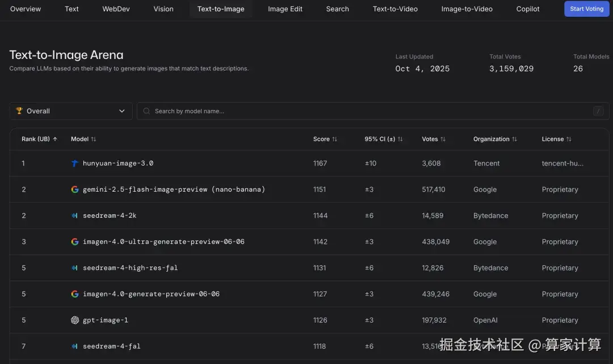The width and height of the screenshot is (613, 364).
Task: Switch to the Vision tab
Action: [163, 9]
